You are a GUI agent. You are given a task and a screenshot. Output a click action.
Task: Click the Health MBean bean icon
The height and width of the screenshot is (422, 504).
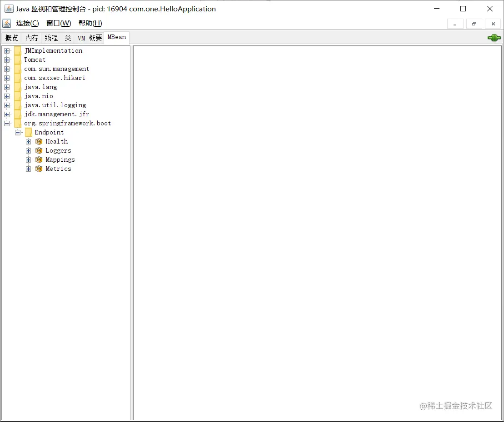39,142
